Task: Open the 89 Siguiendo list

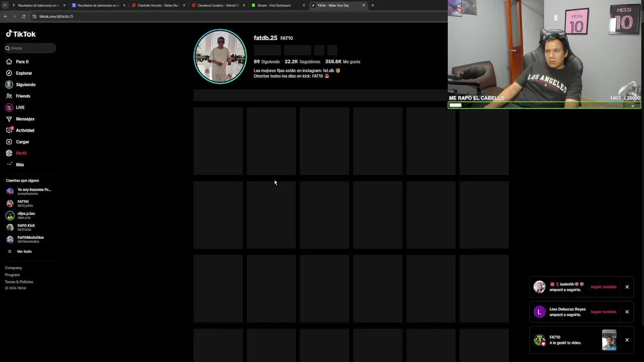Action: coord(267,62)
